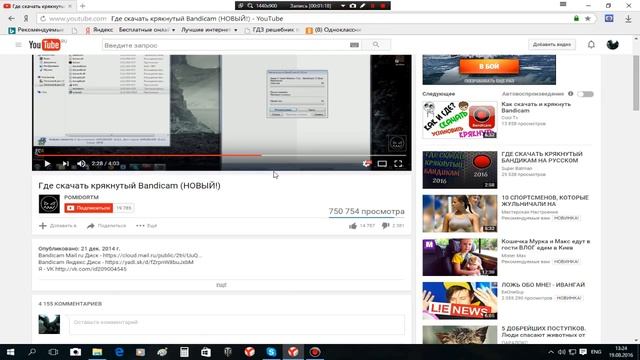This screenshot has width=640, height=360.
Task: Focus the YouTube search field
Action: (x=225, y=45)
